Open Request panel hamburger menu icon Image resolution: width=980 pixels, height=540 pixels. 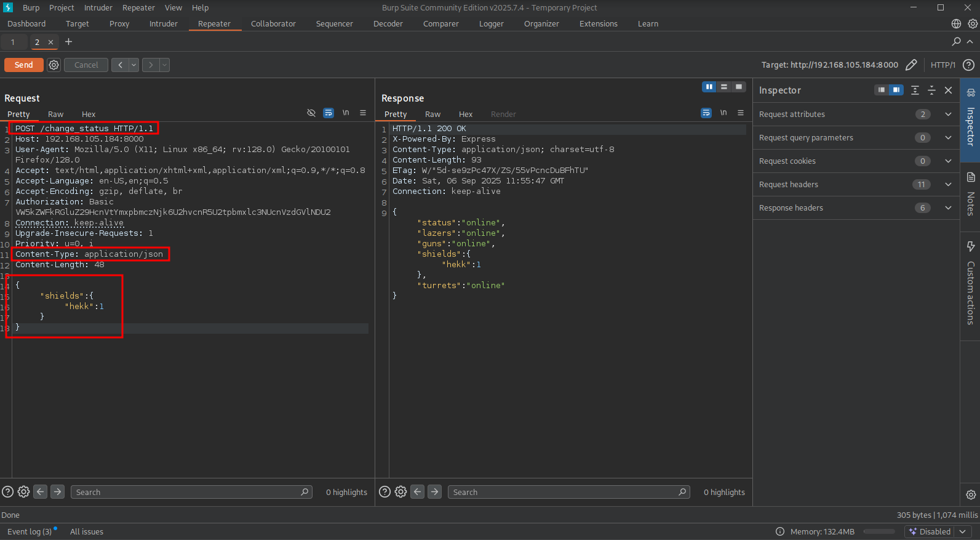click(x=363, y=113)
